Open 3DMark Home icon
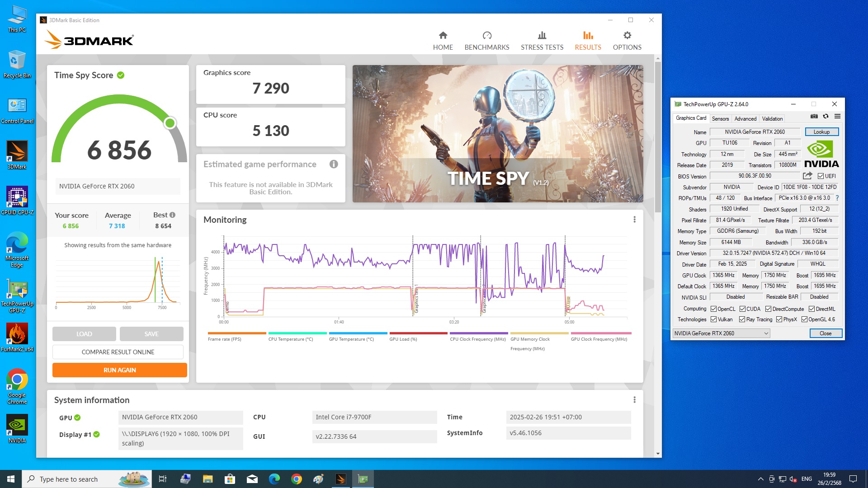 point(443,36)
